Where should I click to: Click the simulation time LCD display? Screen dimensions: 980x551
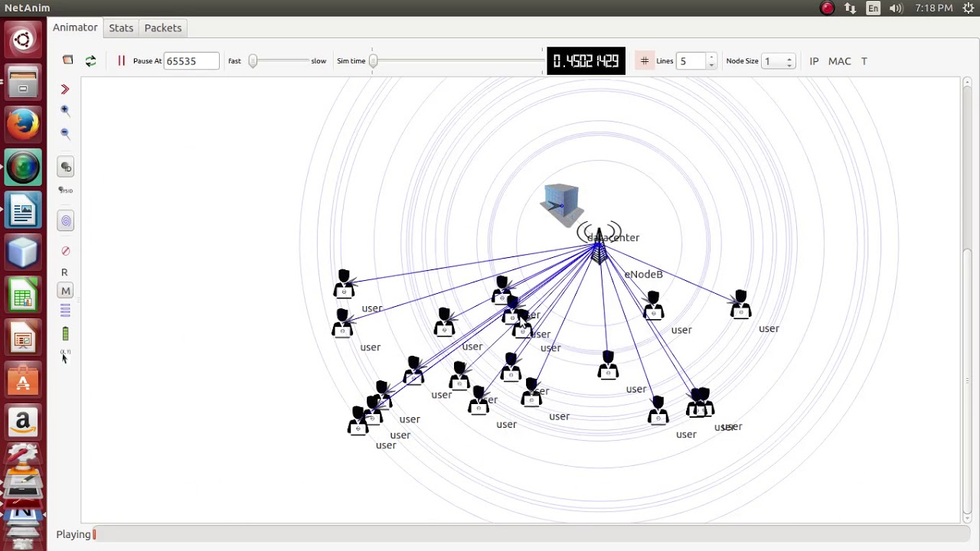point(586,61)
